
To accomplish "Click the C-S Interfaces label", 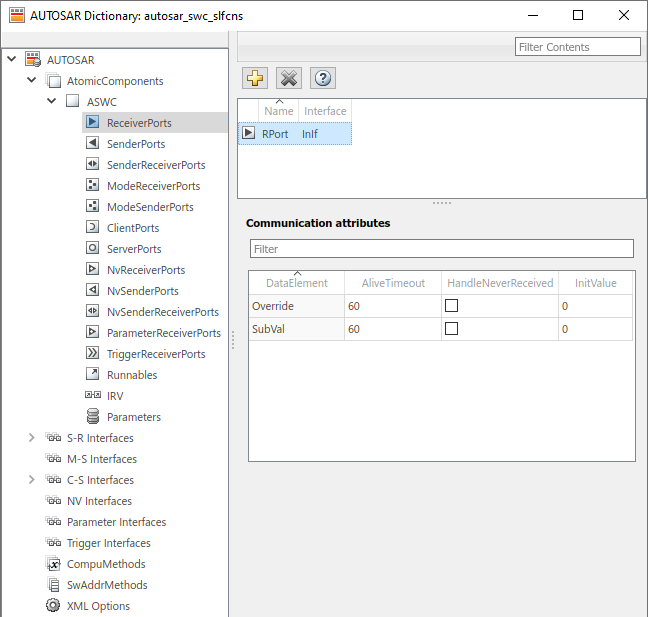I will coord(100,480).
